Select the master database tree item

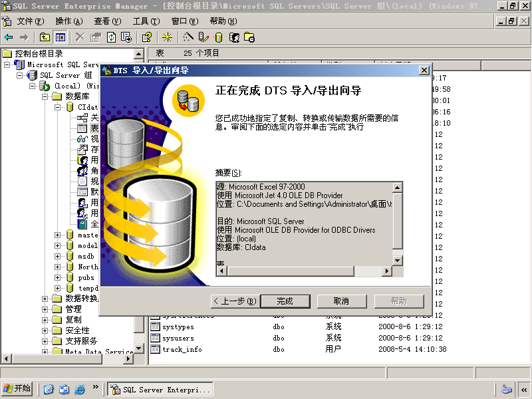pos(88,235)
